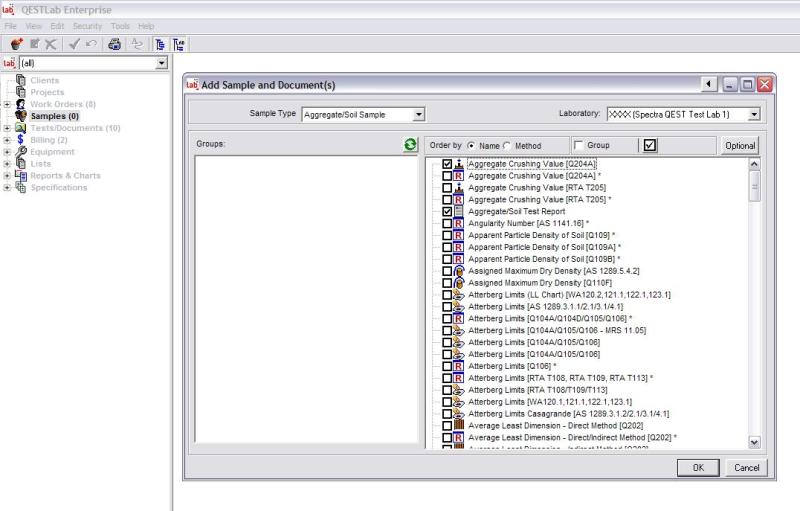Screen dimensions: 800x511
Task: Click the Reports & Charts icon
Action: coord(21,176)
